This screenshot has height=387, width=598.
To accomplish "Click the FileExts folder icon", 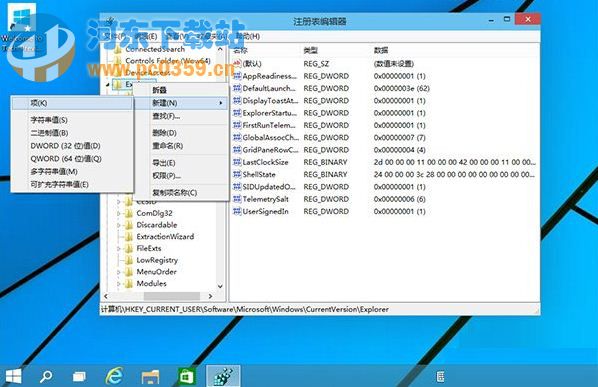I will click(129, 248).
